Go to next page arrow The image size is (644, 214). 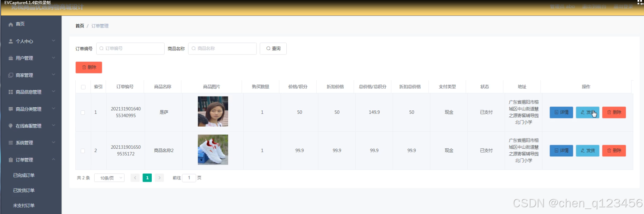159,178
